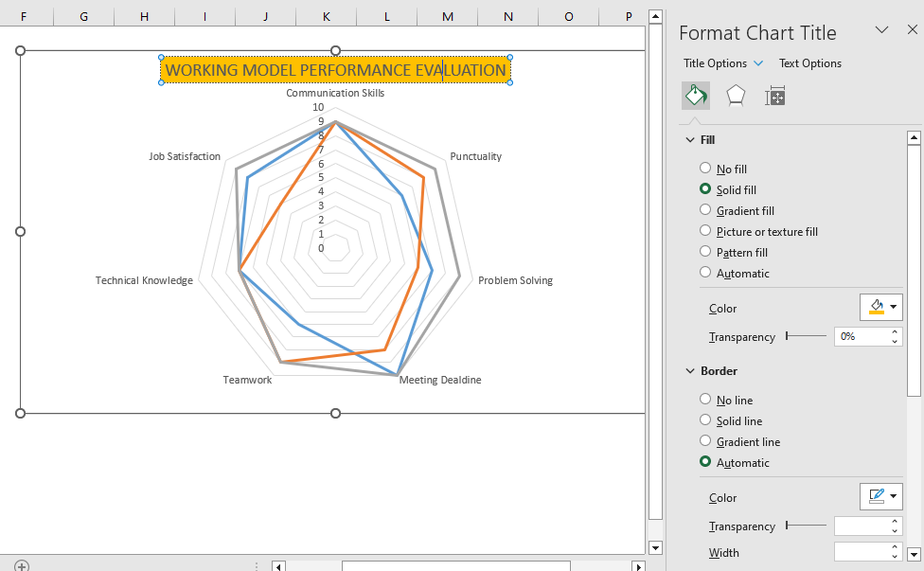Screen dimensions: 924x571
Task: Close the Format Chart Title pane
Action: click(x=913, y=29)
